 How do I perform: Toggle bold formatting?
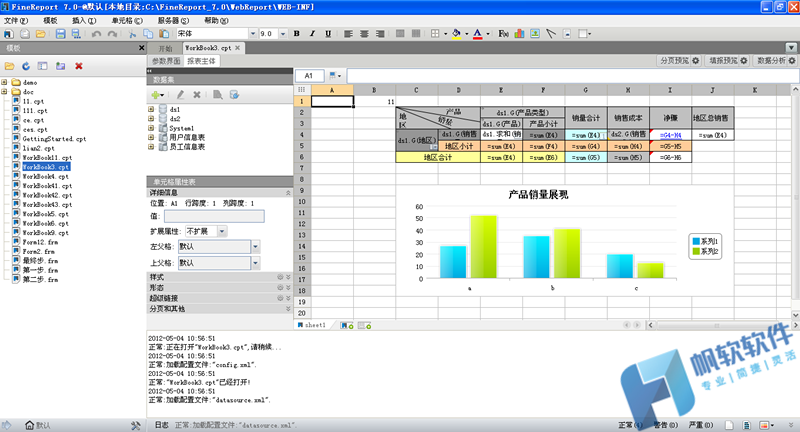click(x=296, y=34)
